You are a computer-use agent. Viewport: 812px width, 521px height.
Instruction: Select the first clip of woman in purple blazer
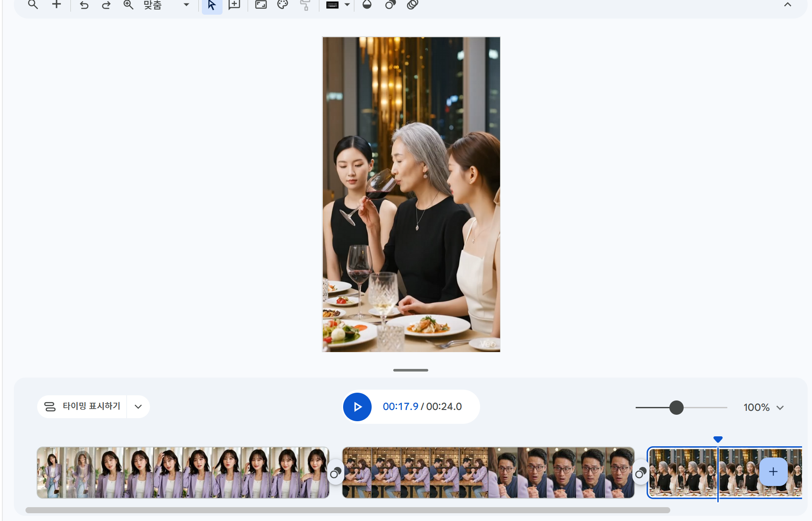tap(183, 473)
